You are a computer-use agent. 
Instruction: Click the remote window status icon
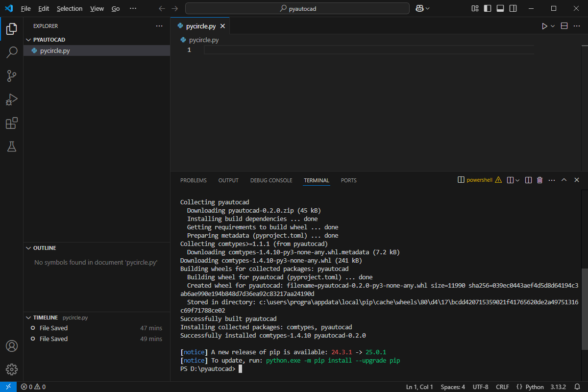(x=8, y=387)
